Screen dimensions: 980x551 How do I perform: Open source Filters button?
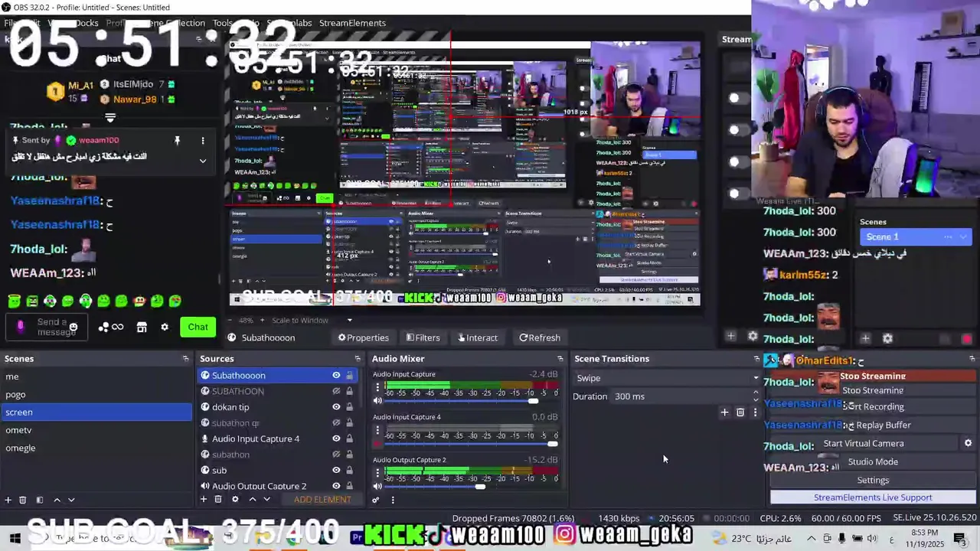pos(423,337)
